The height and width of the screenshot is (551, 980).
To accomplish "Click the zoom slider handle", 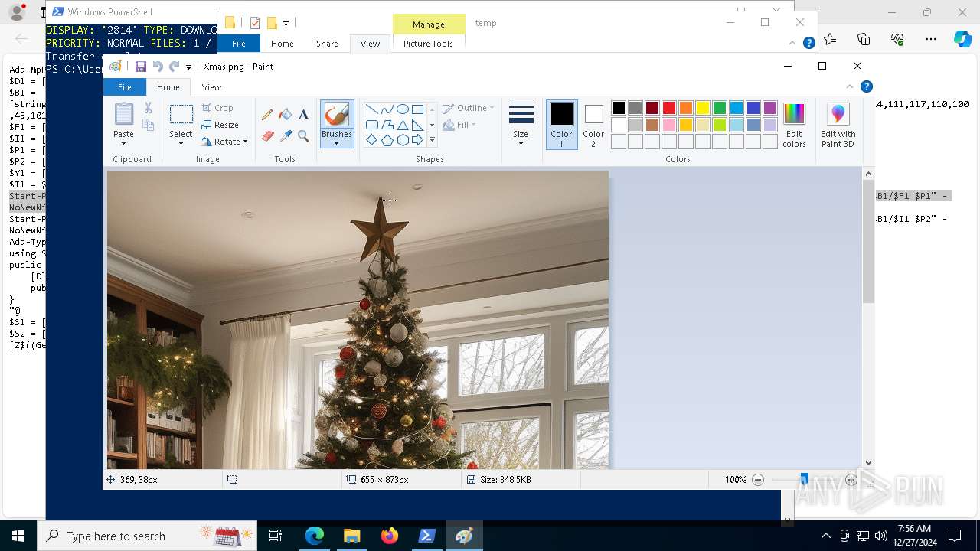I will tap(804, 480).
